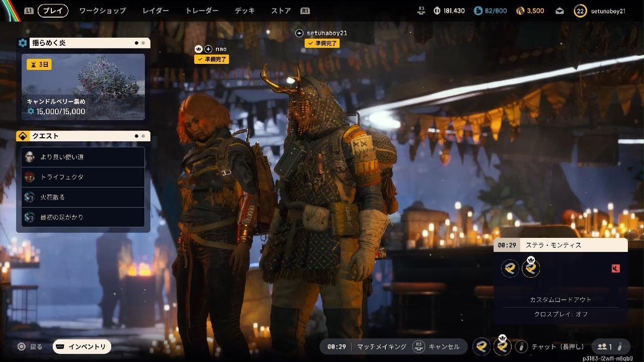
Task: Click nao's 準備完了 ready badge
Action: click(x=211, y=59)
